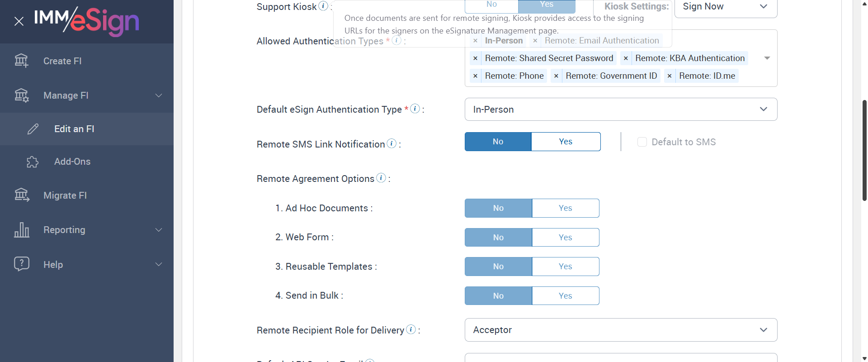Remove the Remote: Phone authentication tag
868x362 pixels.
[x=475, y=76]
